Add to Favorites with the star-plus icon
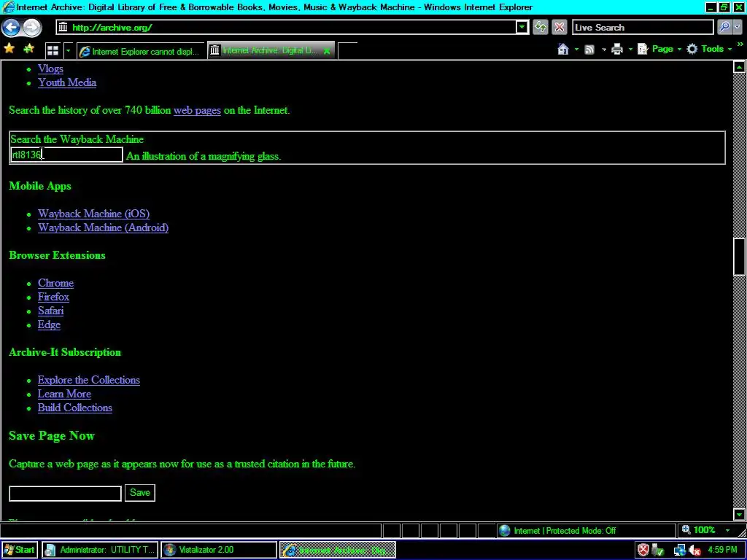The height and width of the screenshot is (560, 747). click(28, 49)
